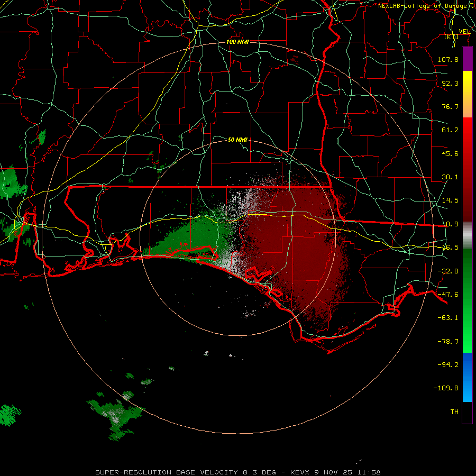Click the 61.2 value on velocity scale

pos(450,130)
